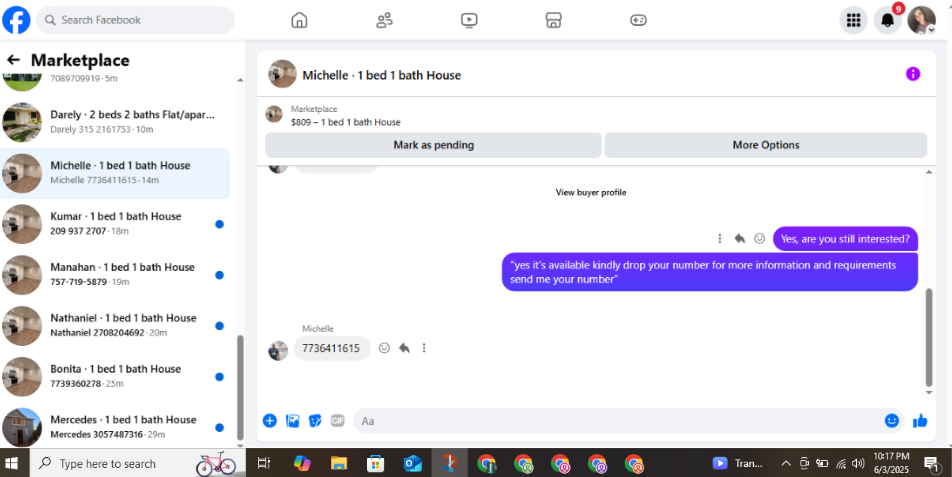Click the Mark as pending button
The width and height of the screenshot is (952, 477).
(434, 145)
